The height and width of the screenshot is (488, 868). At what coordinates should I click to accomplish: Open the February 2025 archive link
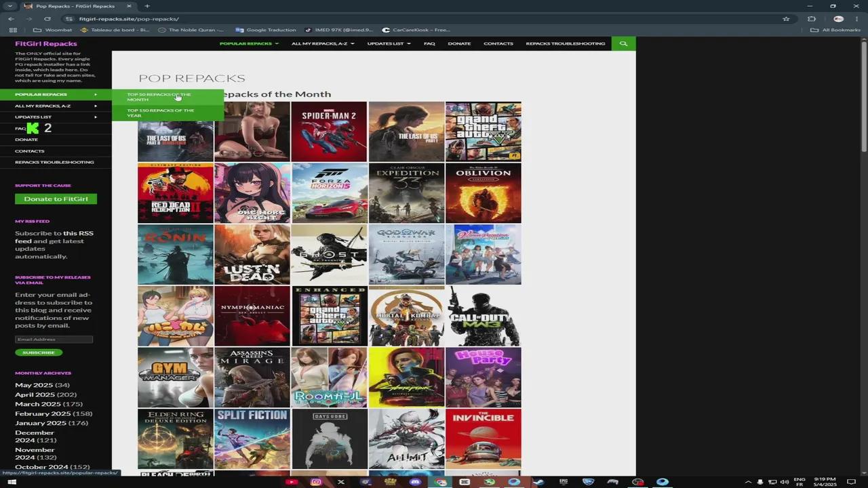pyautogui.click(x=43, y=413)
